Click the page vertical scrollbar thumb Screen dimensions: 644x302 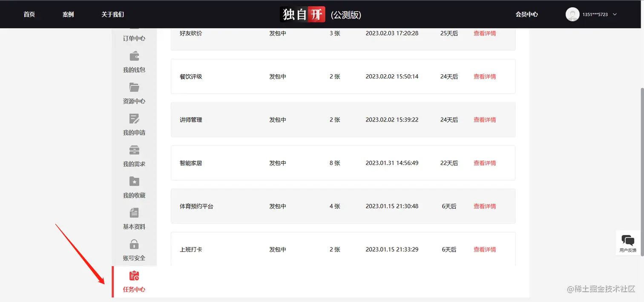[642, 171]
